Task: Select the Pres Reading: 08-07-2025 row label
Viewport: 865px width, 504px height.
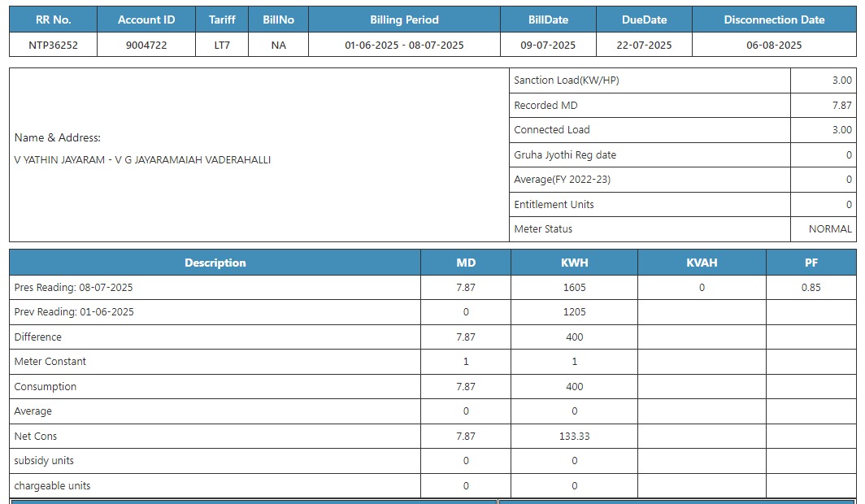Action: point(73,287)
